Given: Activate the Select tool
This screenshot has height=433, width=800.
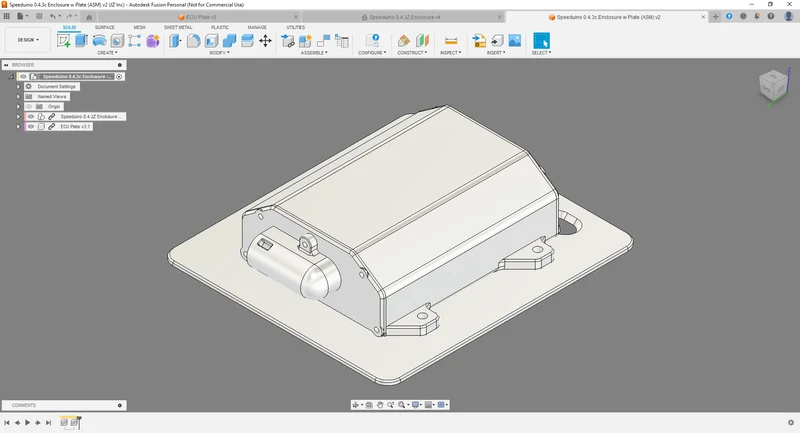Looking at the screenshot, I should coord(541,41).
